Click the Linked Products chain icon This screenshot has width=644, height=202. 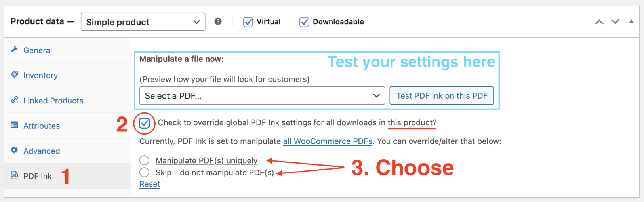click(x=15, y=99)
